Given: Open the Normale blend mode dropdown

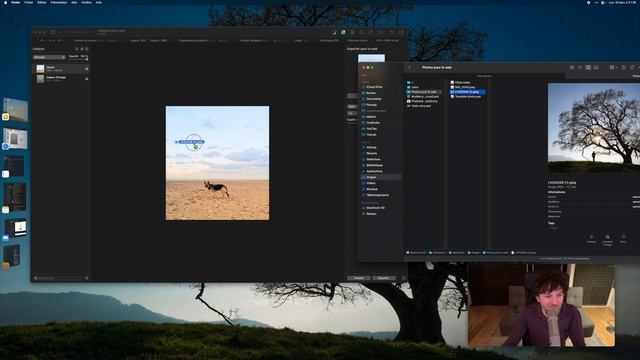Looking at the screenshot, I should pos(49,57).
